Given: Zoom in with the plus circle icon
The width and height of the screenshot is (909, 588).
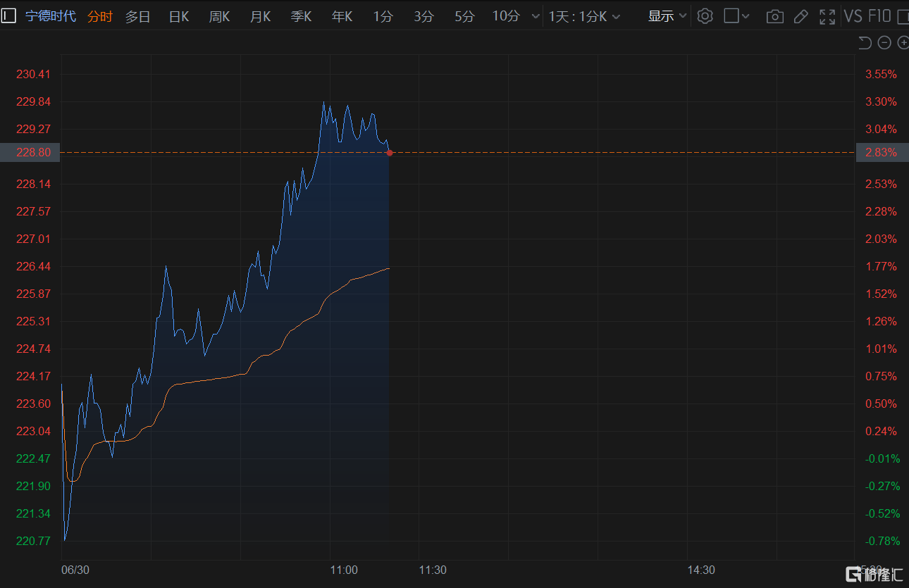Looking at the screenshot, I should pyautogui.click(x=903, y=44).
